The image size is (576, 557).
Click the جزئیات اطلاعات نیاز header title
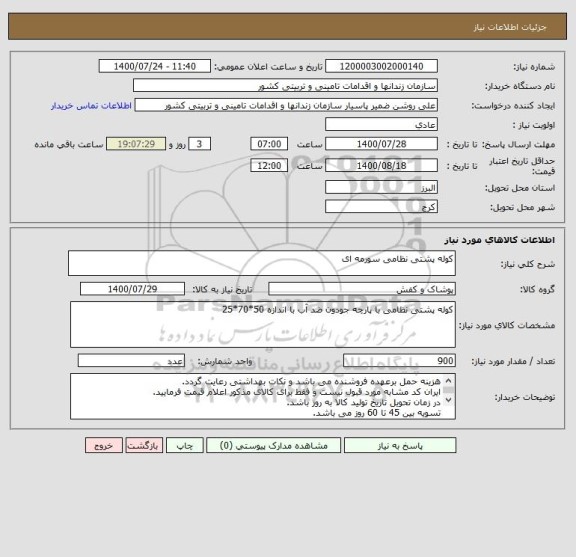pos(510,27)
